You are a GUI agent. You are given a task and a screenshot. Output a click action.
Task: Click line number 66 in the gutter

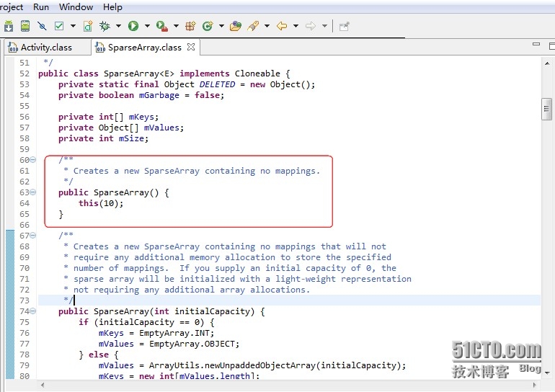coord(25,225)
